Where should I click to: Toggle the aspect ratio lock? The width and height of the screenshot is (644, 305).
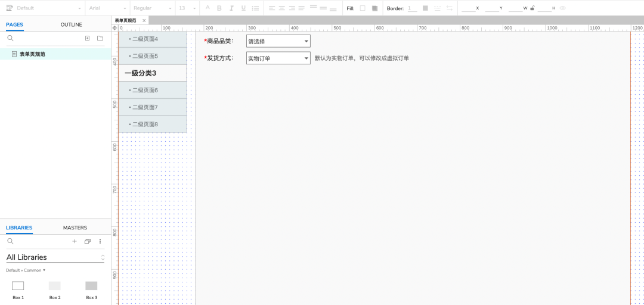pyautogui.click(x=532, y=8)
